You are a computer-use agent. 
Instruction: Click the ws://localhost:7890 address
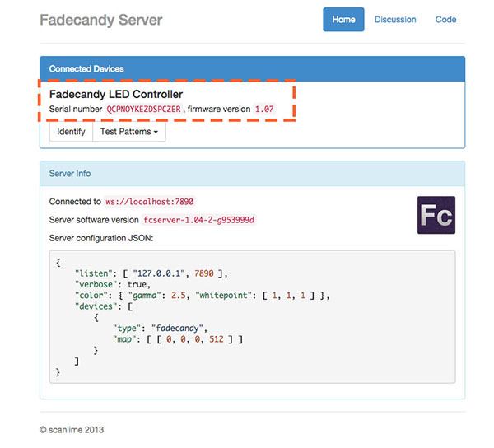[149, 202]
